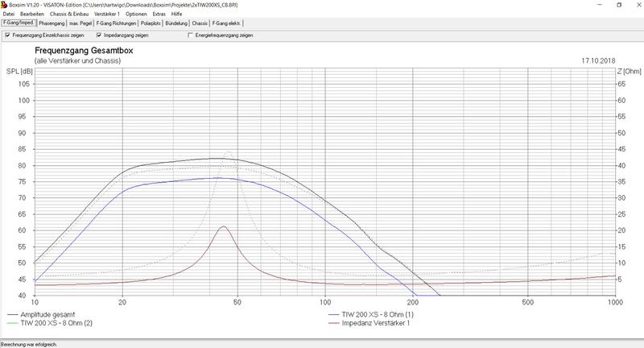The image size is (644, 348).
Task: Click the date 17.10.2018 on the chart
Action: [x=598, y=60]
